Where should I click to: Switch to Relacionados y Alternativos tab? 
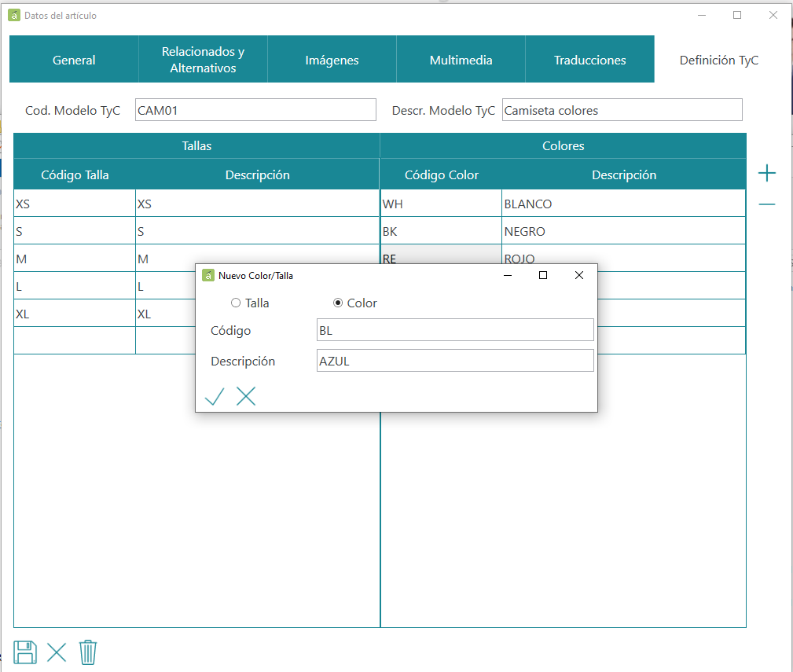203,59
